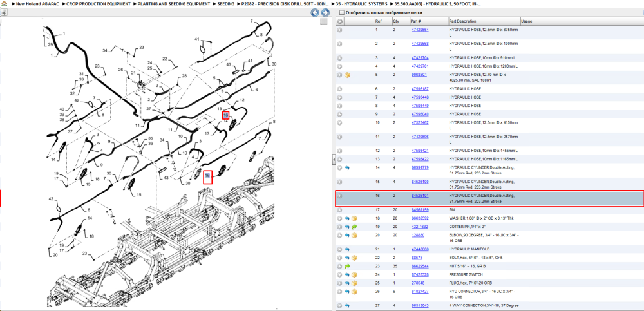The width and height of the screenshot is (644, 311).
Task: Open part number 47448808 link
Action: (x=420, y=249)
